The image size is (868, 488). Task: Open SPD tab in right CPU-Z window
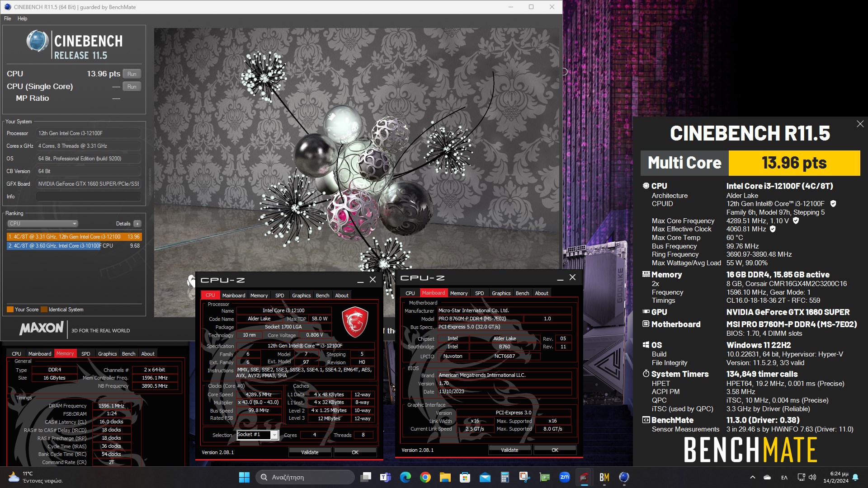[x=479, y=293]
